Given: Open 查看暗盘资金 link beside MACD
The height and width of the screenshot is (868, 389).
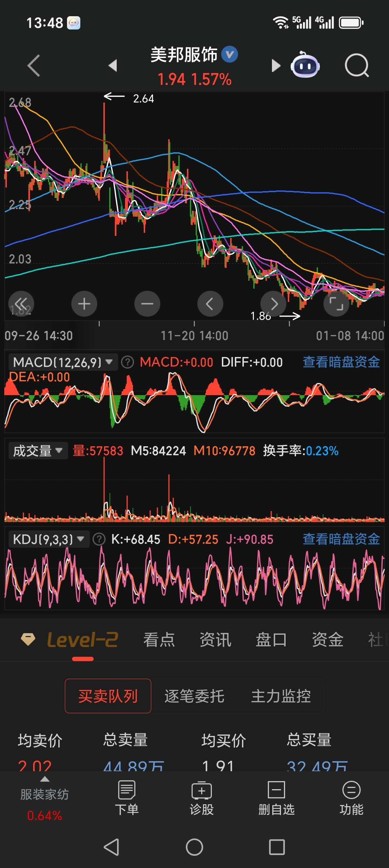Looking at the screenshot, I should (341, 362).
